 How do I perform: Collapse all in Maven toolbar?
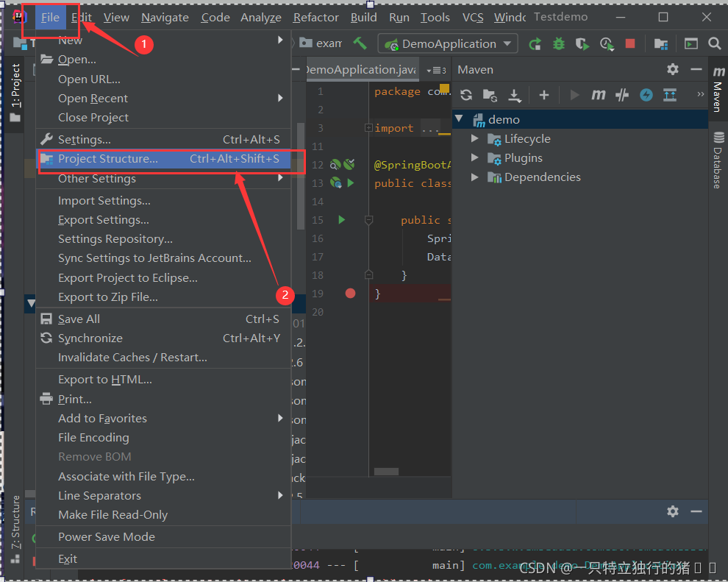tap(669, 95)
